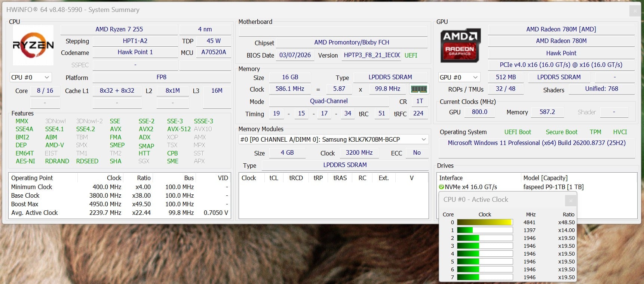Click the green check icon beside NVMe drive
The image size is (644, 284).
(x=441, y=187)
